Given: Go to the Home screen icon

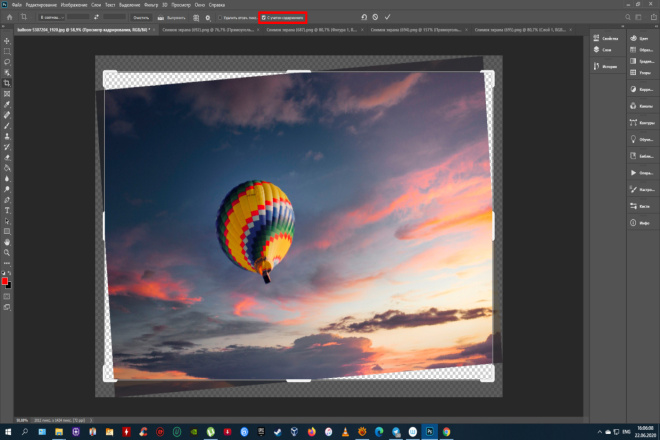Looking at the screenshot, I should (9, 17).
